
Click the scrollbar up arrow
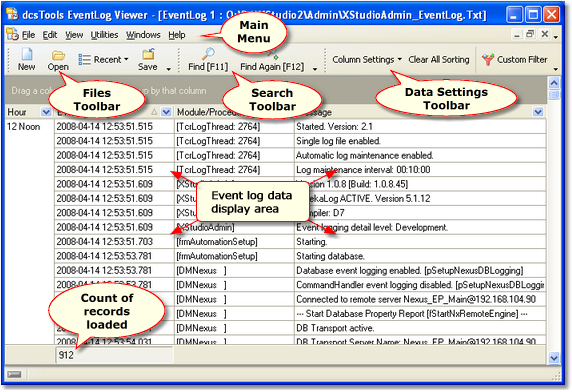click(554, 83)
